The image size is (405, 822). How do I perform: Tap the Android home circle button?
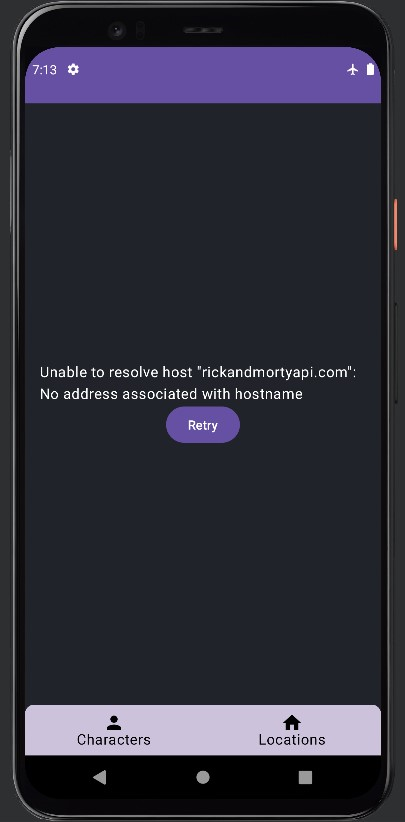[x=203, y=777]
